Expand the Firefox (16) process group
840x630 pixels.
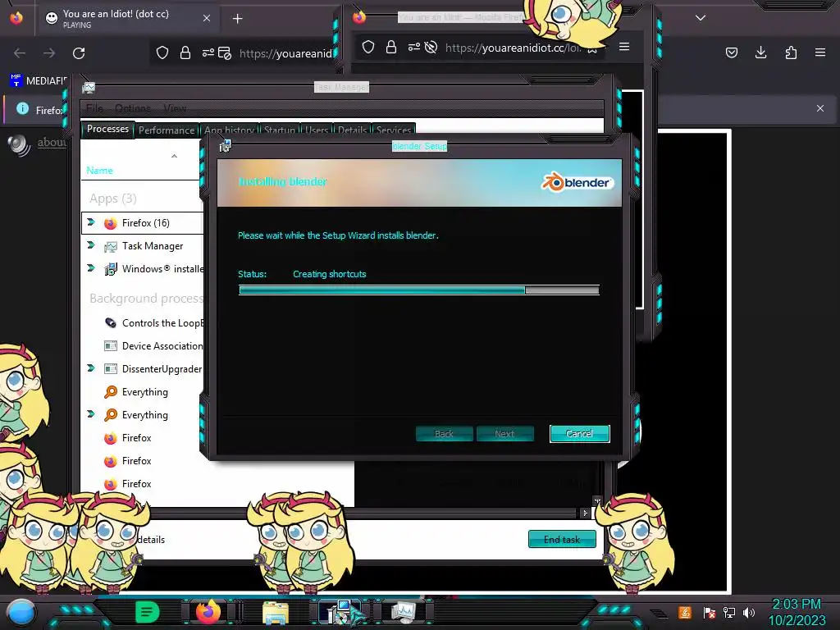point(91,222)
